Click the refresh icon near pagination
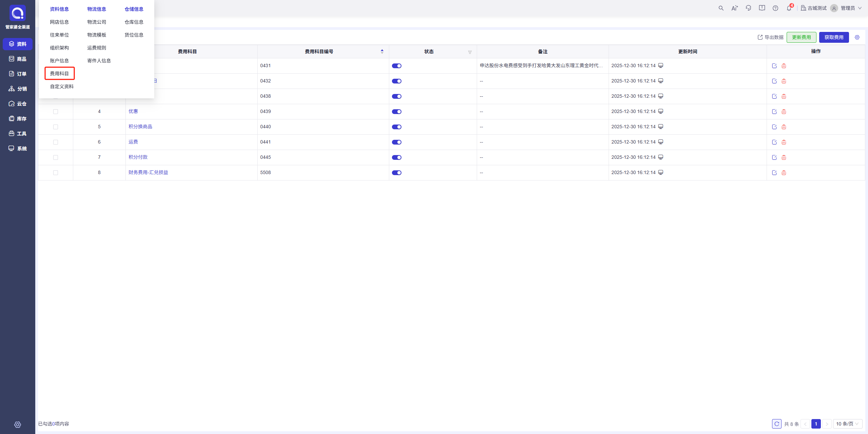The image size is (868, 434). pos(777,424)
